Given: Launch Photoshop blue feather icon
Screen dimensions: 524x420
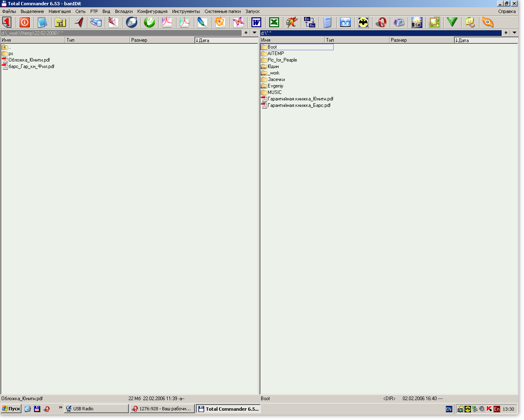Looking at the screenshot, I should click(x=203, y=22).
